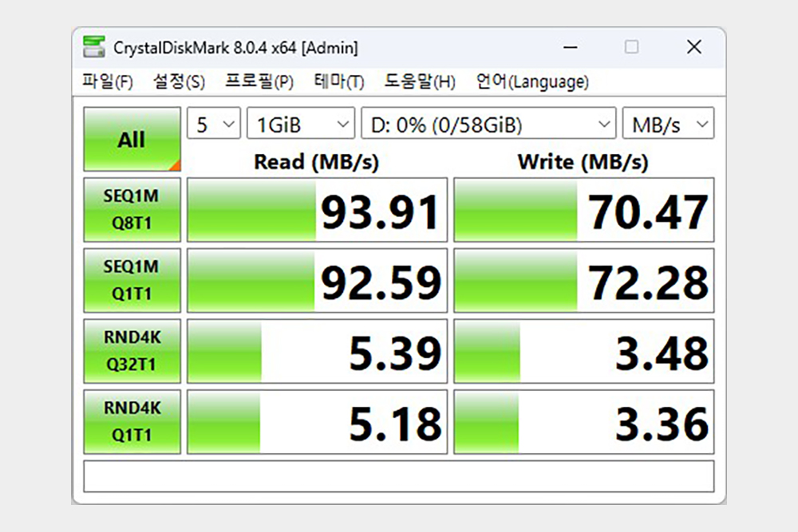This screenshot has height=532, width=798.
Task: Open the 파일(F) menu
Action: click(108, 81)
